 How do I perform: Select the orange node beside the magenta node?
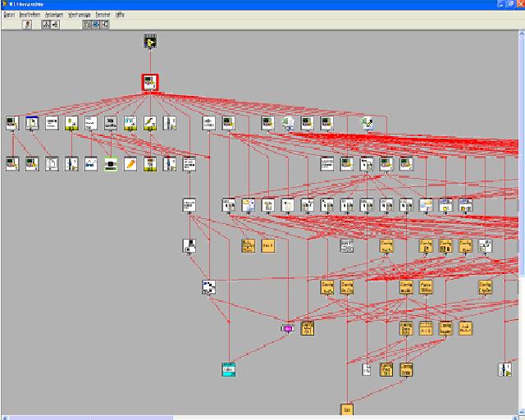[x=308, y=329]
